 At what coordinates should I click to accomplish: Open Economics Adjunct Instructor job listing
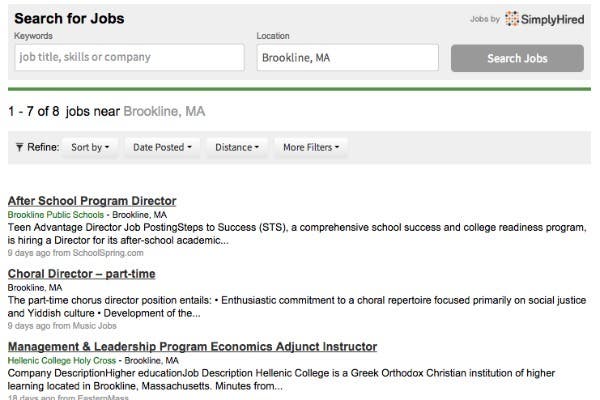[x=192, y=347]
